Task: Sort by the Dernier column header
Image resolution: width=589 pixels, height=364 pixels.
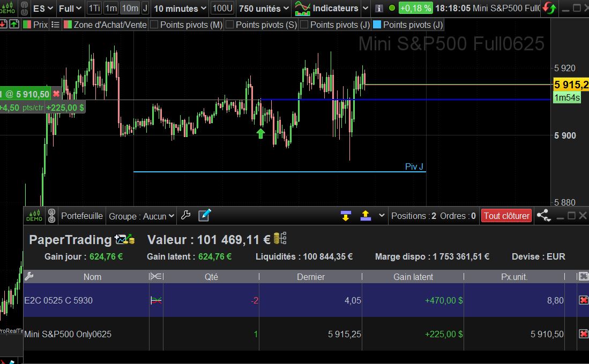Action: (311, 277)
